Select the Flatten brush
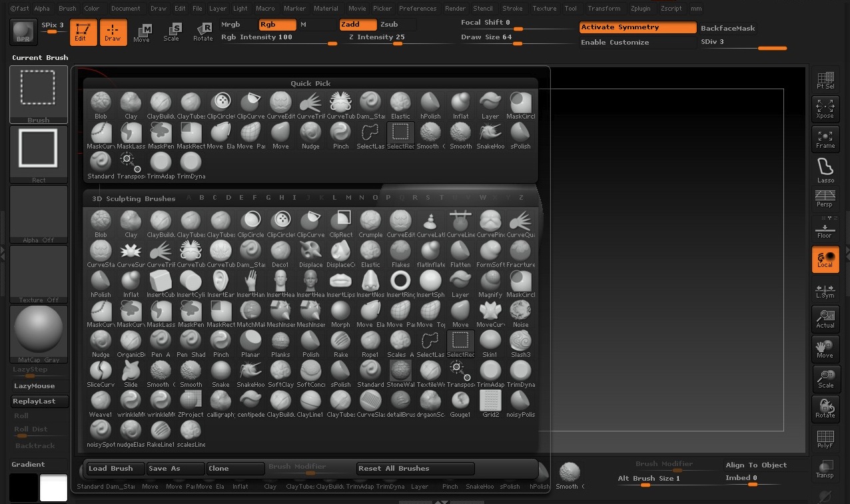Image resolution: width=850 pixels, height=504 pixels. pyautogui.click(x=460, y=254)
